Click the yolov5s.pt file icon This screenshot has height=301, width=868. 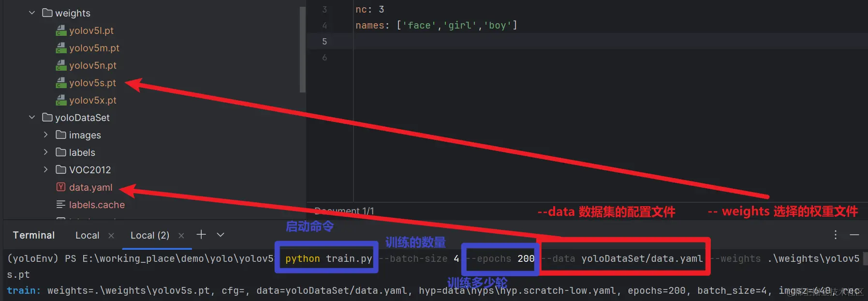click(x=61, y=83)
